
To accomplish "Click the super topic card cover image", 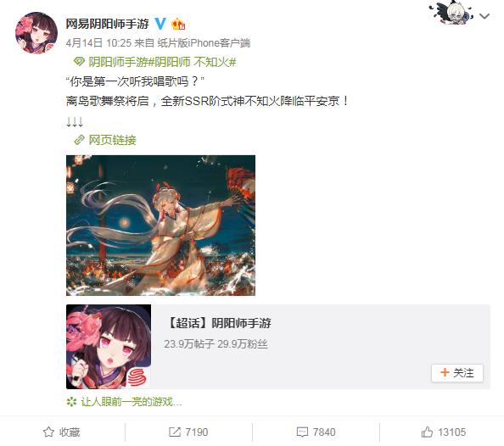I will [x=109, y=347].
